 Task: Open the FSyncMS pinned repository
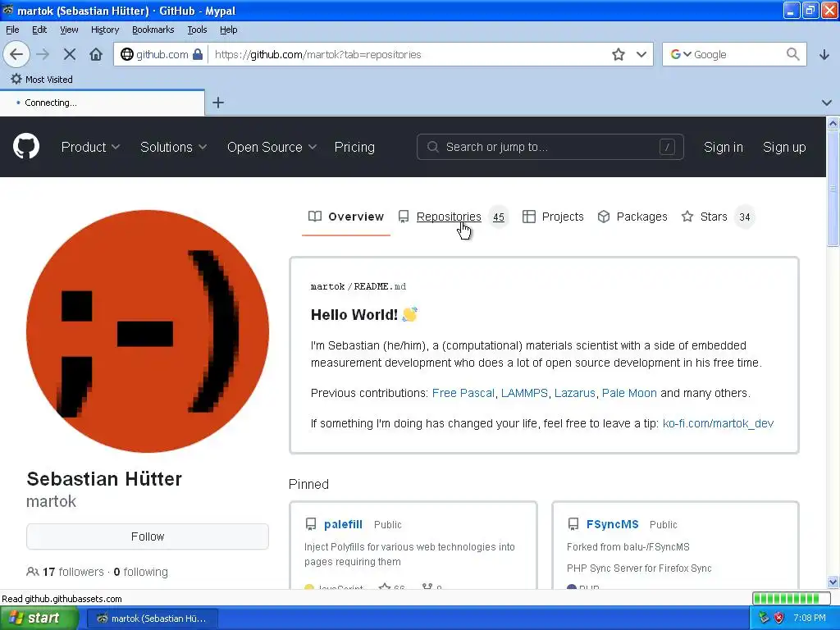click(612, 524)
